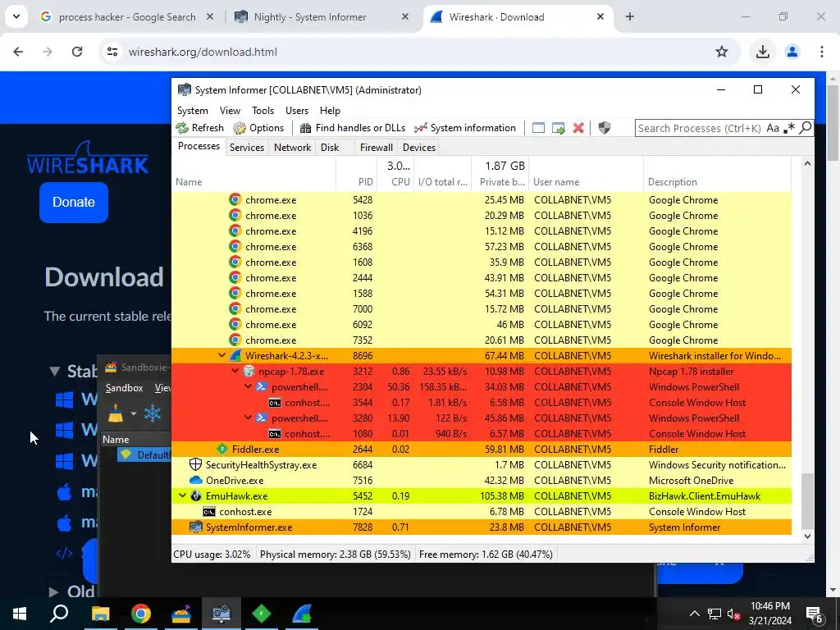840x630 pixels.
Task: Switch to the Disk tab
Action: pyautogui.click(x=330, y=148)
